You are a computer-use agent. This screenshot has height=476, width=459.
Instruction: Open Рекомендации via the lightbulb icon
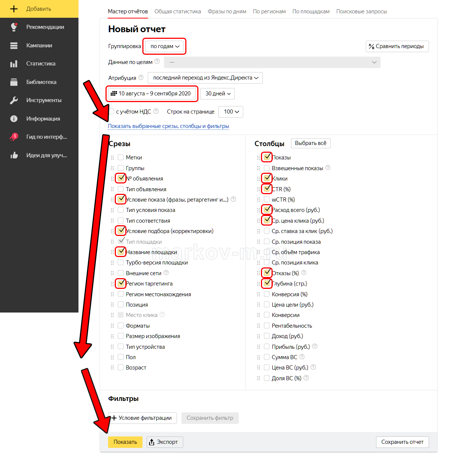pyautogui.click(x=14, y=27)
